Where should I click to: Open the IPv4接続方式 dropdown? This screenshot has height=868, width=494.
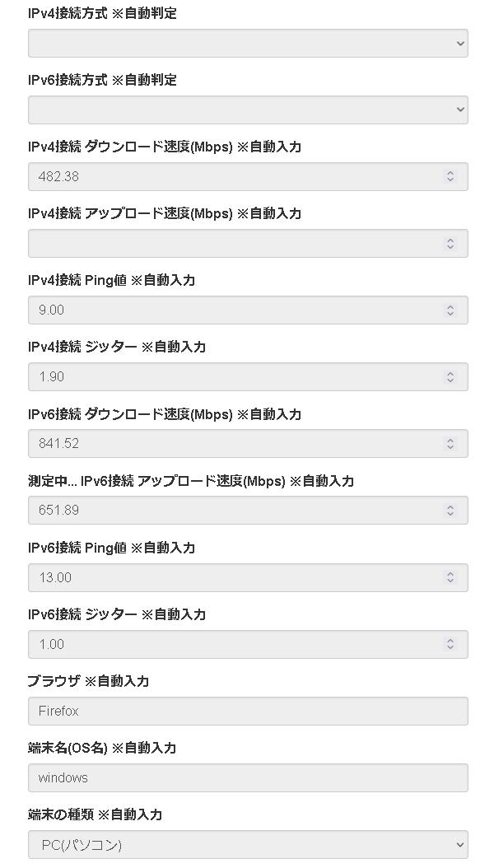(247, 44)
